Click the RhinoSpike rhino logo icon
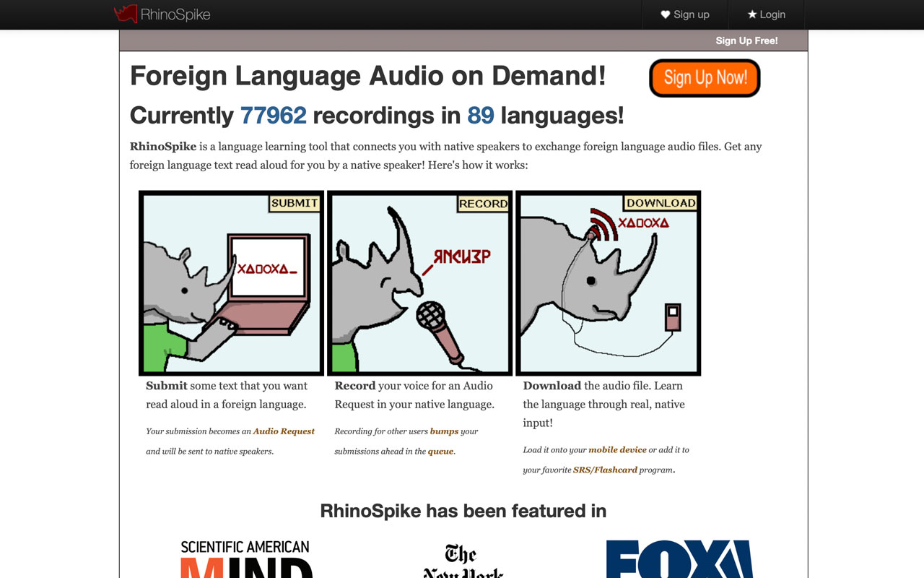 [126, 14]
